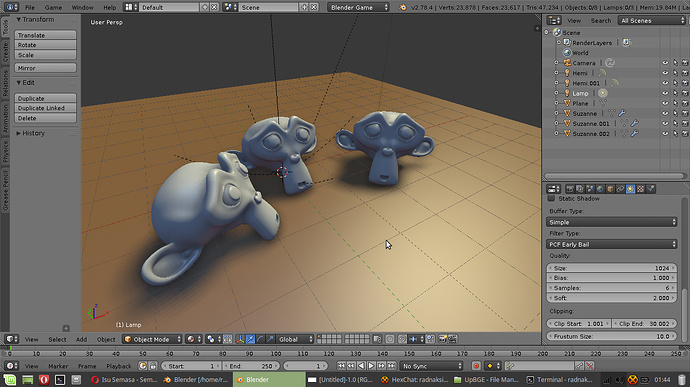This screenshot has width=690, height=387.
Task: Click the Camera data icon in outliner
Action: [x=609, y=63]
